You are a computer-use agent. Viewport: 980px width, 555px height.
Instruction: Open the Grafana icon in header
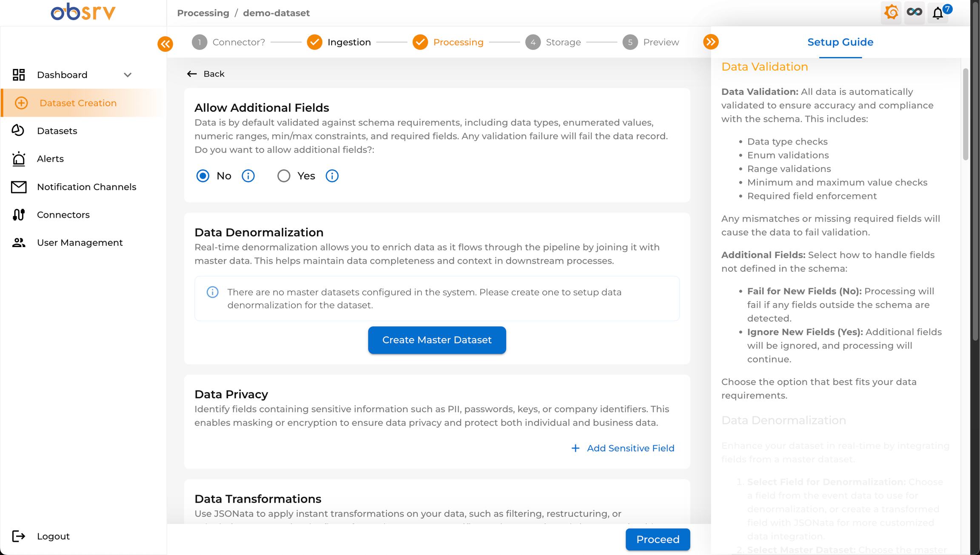click(891, 12)
